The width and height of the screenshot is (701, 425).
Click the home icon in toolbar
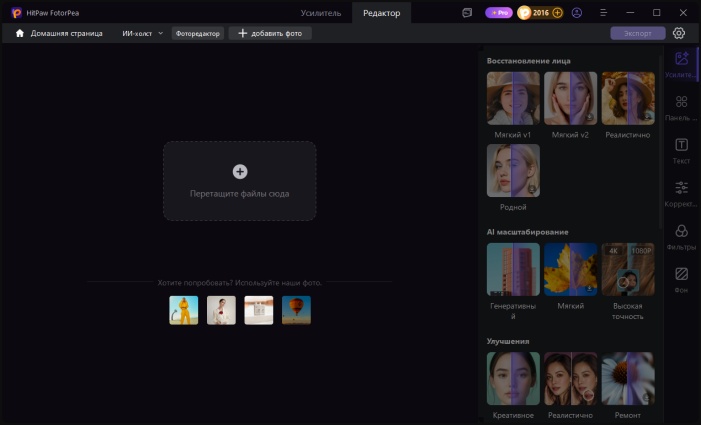tap(20, 34)
